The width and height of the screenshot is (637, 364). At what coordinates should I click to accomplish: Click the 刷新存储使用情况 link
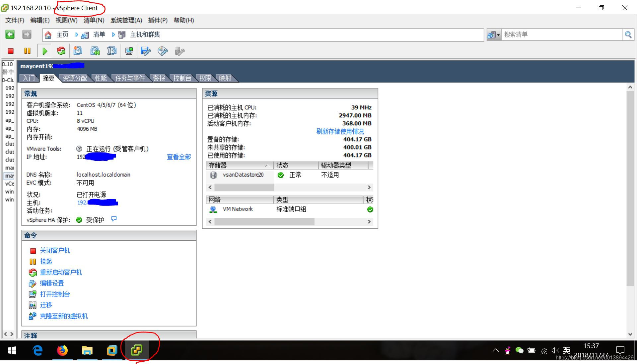tap(340, 131)
